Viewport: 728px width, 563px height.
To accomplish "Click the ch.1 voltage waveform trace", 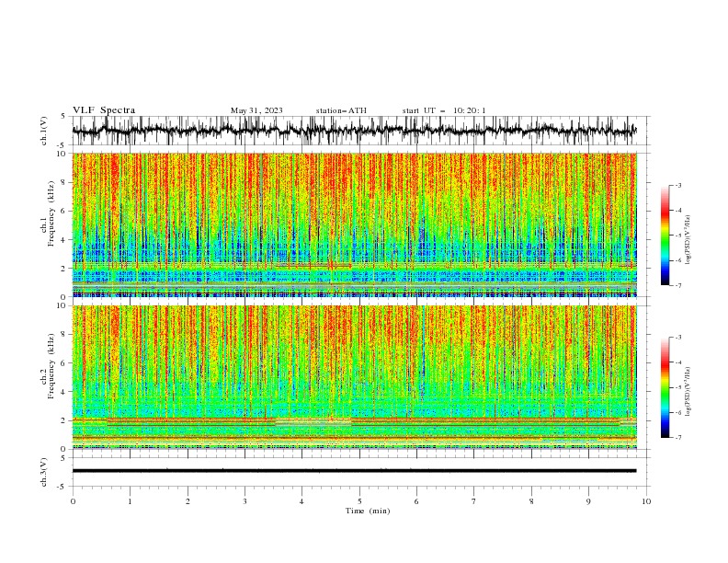I will [x=354, y=131].
